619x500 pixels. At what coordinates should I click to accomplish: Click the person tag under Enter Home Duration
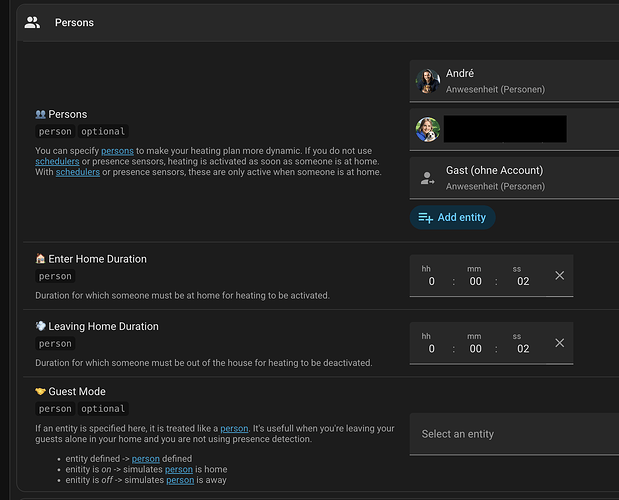point(55,276)
